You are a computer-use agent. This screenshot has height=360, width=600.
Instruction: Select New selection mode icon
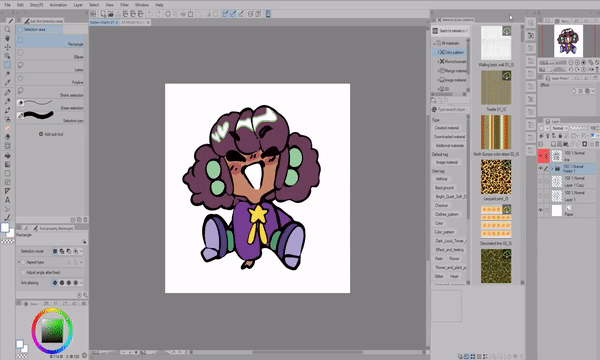point(55,251)
